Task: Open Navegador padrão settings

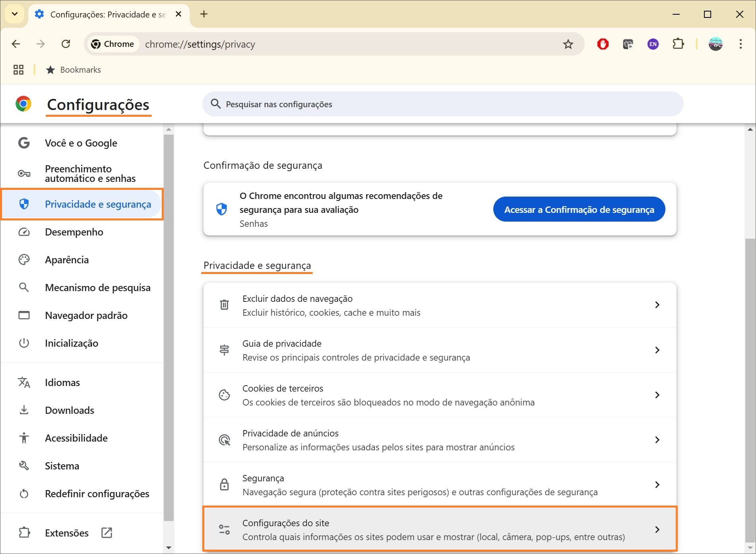Action: [x=81, y=315]
